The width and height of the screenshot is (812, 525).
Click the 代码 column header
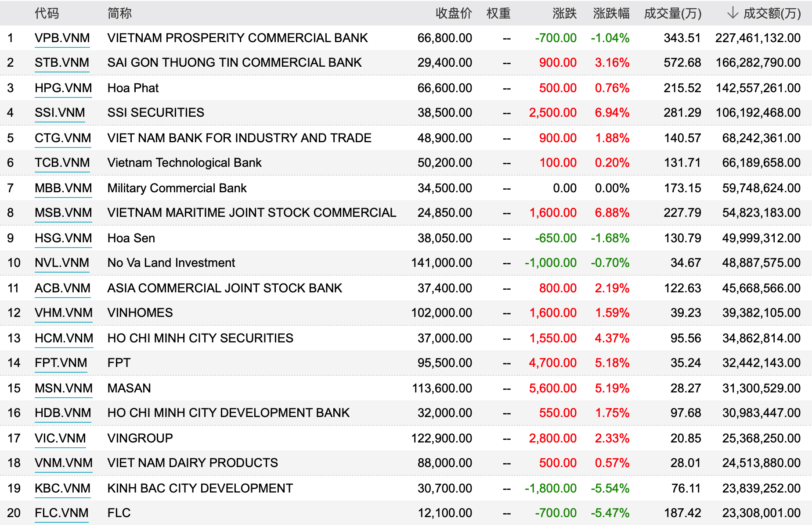click(47, 13)
